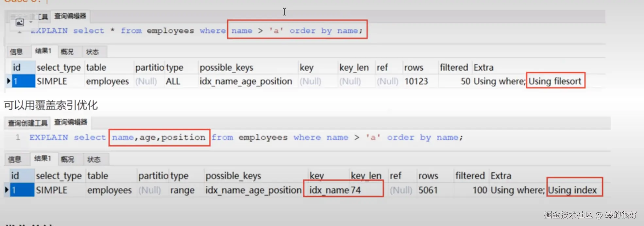Click the filtered value '50'
Image resolution: width=644 pixels, height=226 pixels.
pos(466,81)
